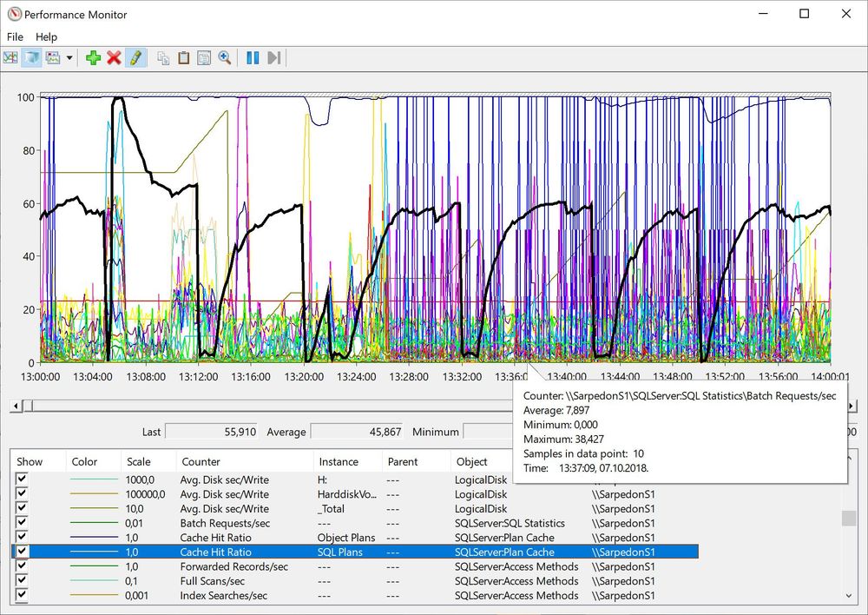The height and width of the screenshot is (615, 868).
Task: Click color line of Index Searches/sec row
Action: tap(94, 595)
